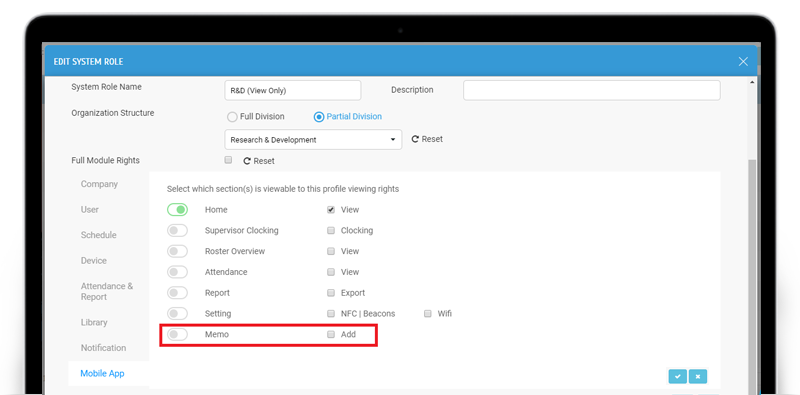Select the Full Division radio button
The image size is (800, 395).
tap(232, 117)
